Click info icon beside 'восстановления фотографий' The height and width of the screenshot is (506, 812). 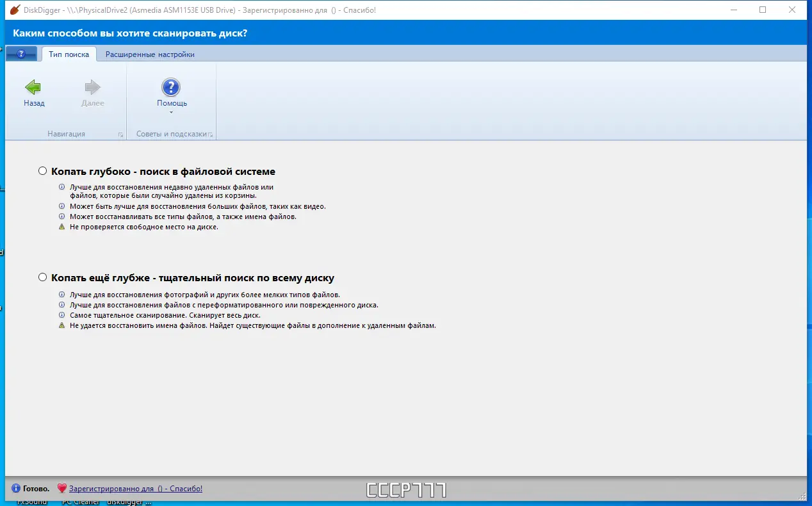point(62,295)
